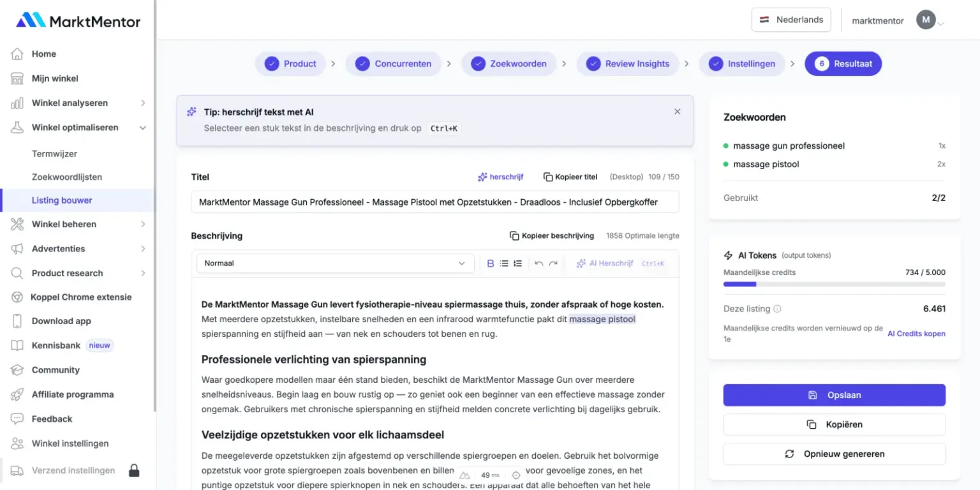
Task: Click Kopieer titel
Action: 570,177
